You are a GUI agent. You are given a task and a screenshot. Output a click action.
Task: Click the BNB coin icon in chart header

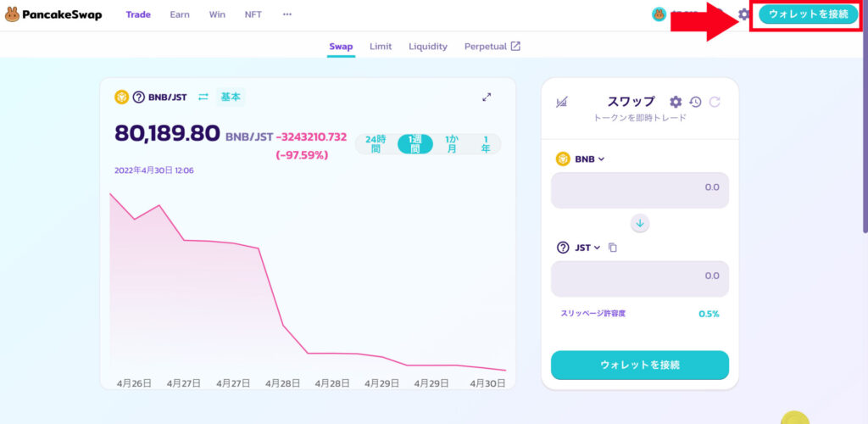pos(122,97)
